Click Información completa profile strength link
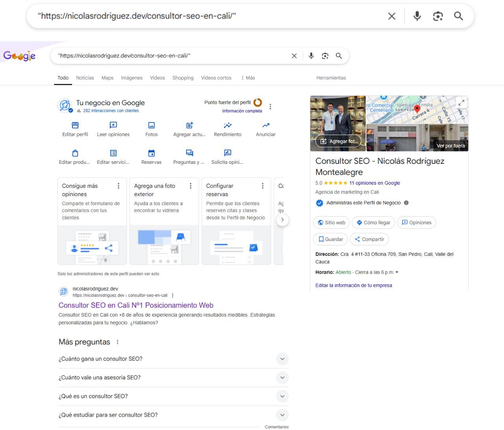The height and width of the screenshot is (430, 504). click(242, 111)
